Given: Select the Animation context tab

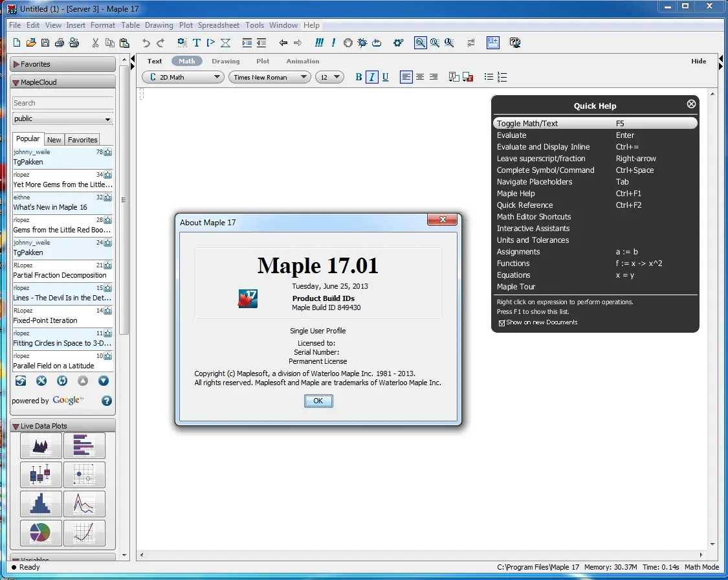Looking at the screenshot, I should point(303,61).
